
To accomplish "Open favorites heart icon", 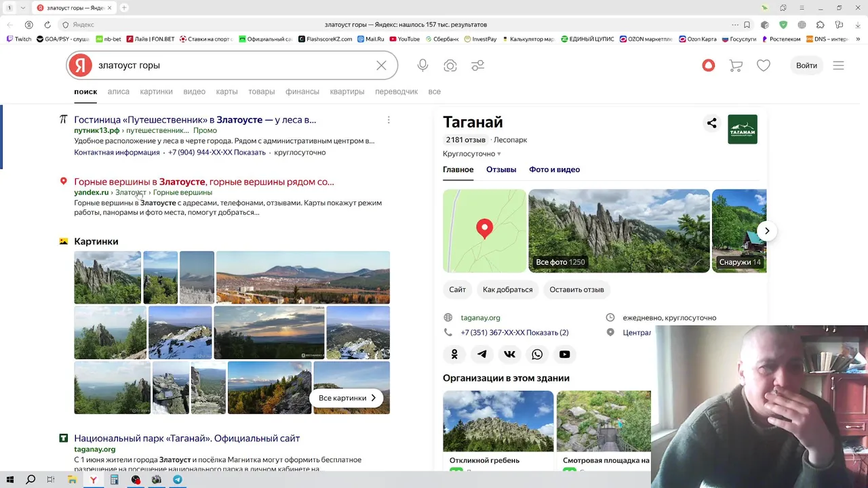I will [764, 65].
